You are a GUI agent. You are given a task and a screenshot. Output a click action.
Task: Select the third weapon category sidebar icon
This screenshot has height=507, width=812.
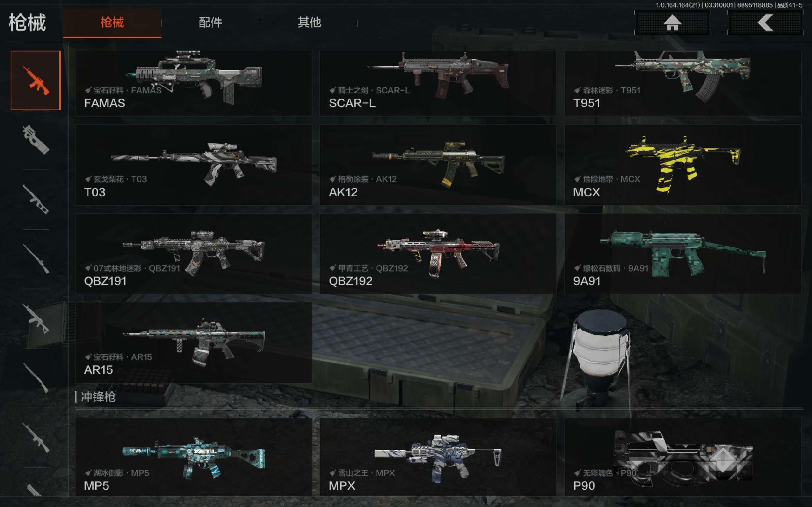point(36,199)
